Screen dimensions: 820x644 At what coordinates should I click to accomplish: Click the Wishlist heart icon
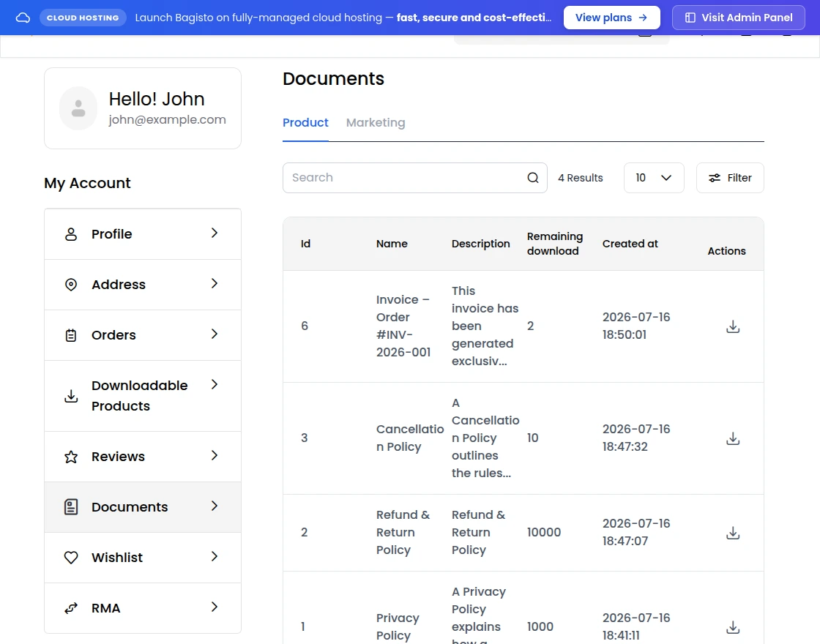point(71,558)
